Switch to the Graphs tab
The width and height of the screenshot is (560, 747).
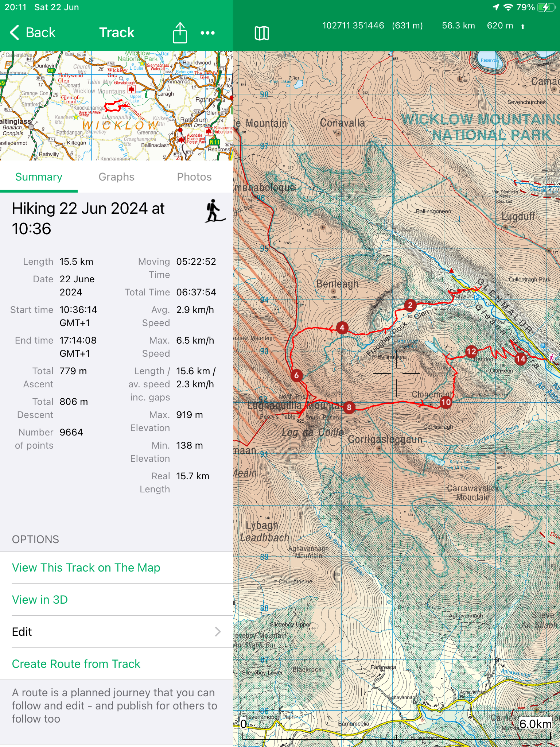pyautogui.click(x=116, y=177)
